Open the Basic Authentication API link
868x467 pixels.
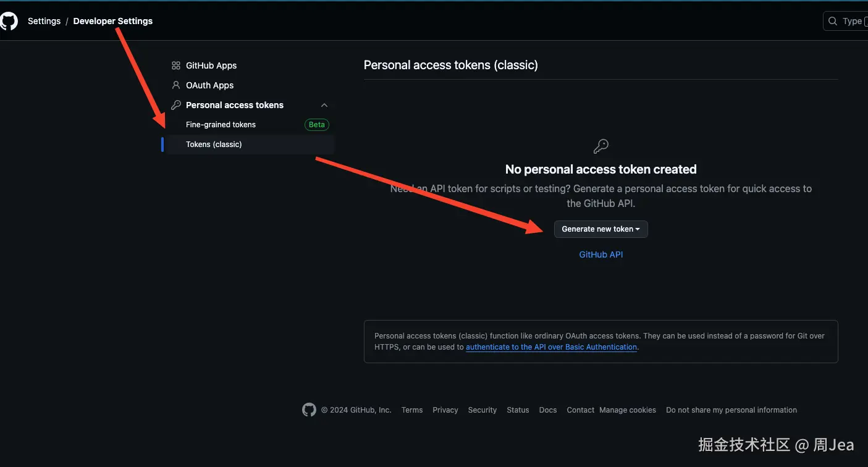pyautogui.click(x=551, y=347)
